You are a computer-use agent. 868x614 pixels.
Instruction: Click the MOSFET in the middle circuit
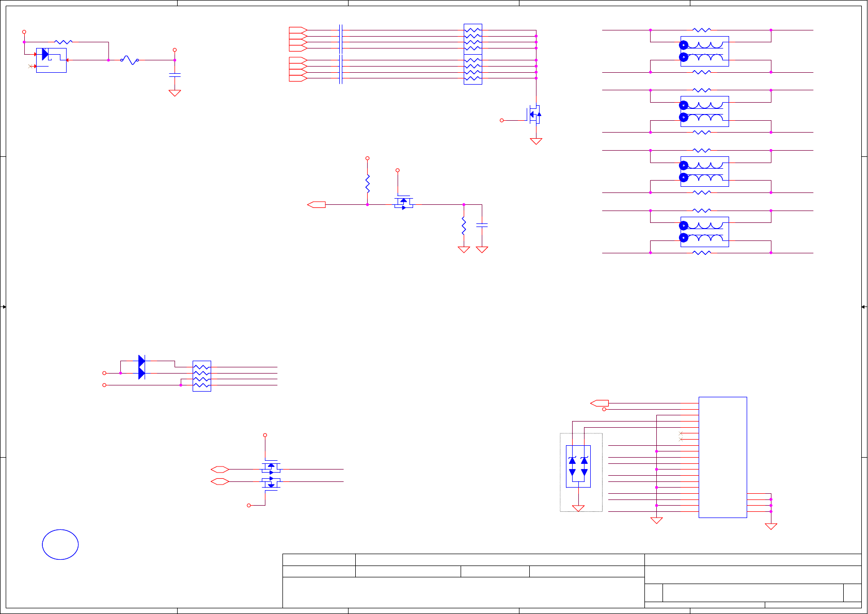click(404, 202)
